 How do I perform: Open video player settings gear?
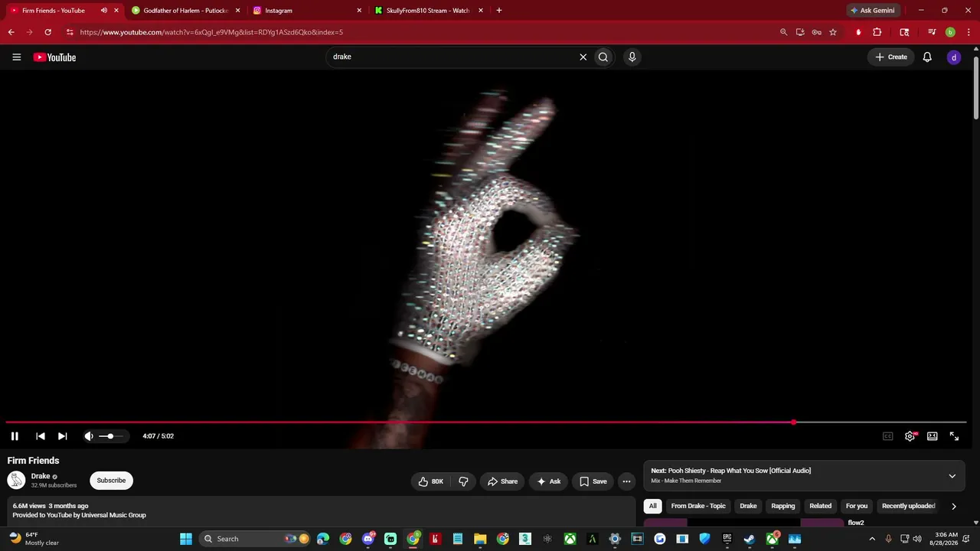910,436
